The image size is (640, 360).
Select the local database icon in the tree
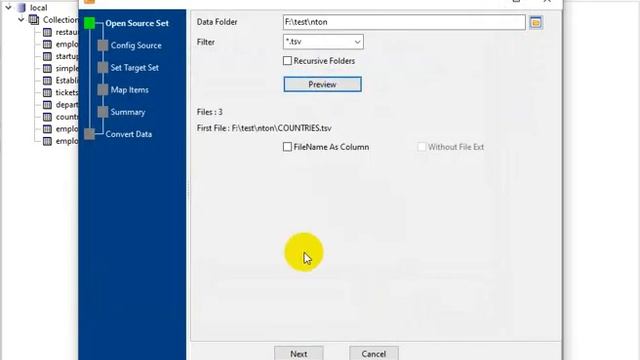(x=22, y=7)
